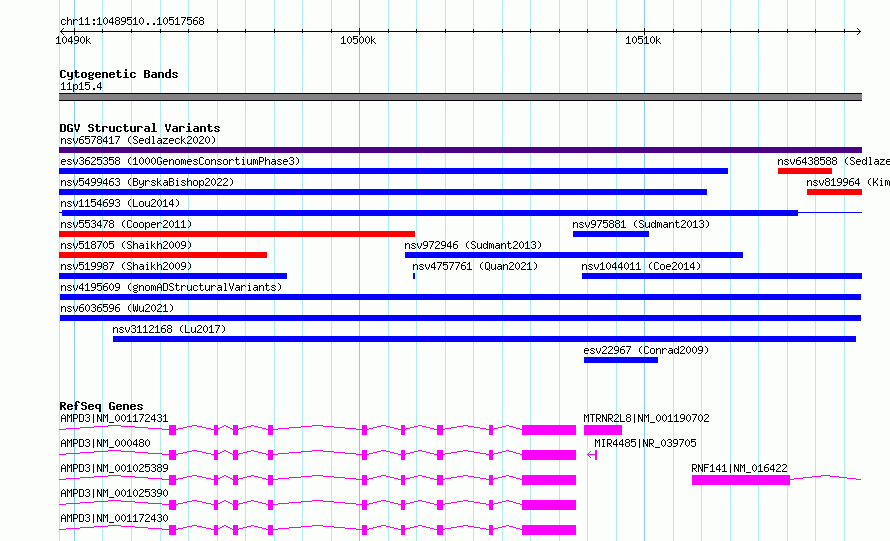Image resolution: width=890 pixels, height=541 pixels.
Task: Click the nsv6438588 variant label
Action: pyautogui.click(x=833, y=161)
